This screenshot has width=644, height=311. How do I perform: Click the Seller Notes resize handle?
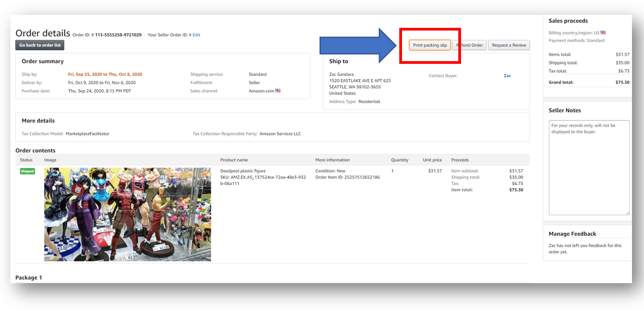(627, 213)
